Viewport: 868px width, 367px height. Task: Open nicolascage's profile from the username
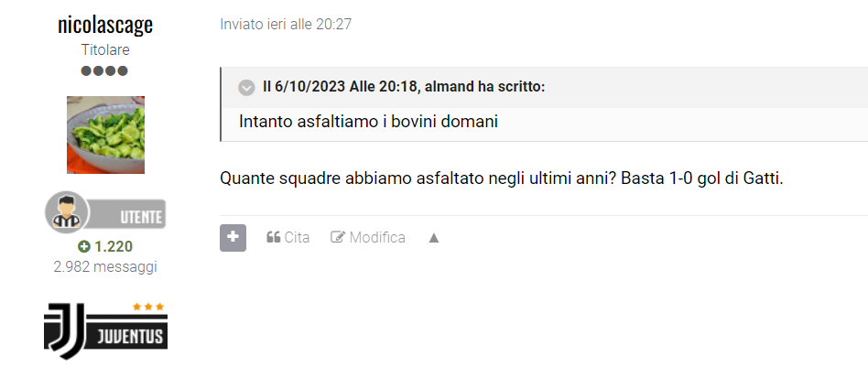(x=105, y=25)
